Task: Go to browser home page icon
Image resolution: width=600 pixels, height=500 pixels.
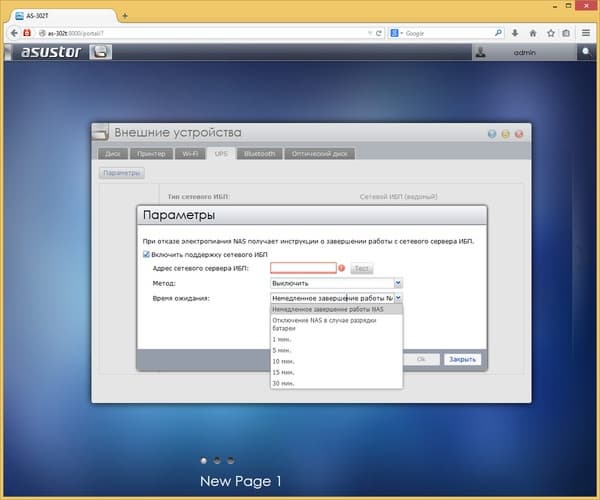Action: coord(533,33)
